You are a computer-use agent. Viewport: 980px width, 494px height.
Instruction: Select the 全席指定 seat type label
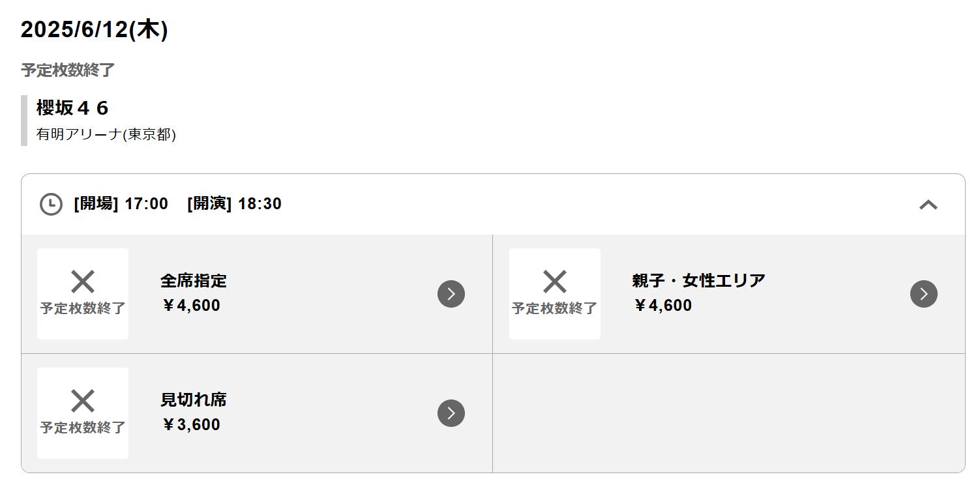click(x=194, y=281)
